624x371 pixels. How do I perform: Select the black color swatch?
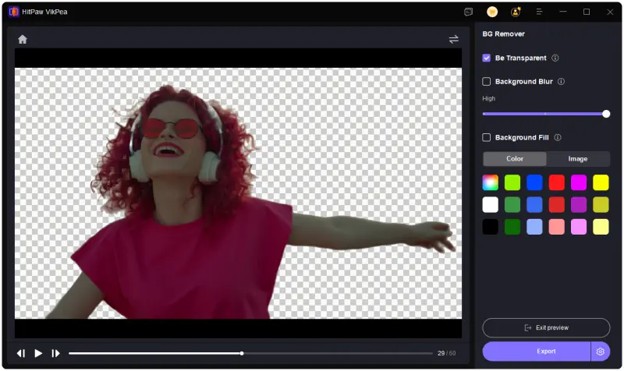coord(490,227)
